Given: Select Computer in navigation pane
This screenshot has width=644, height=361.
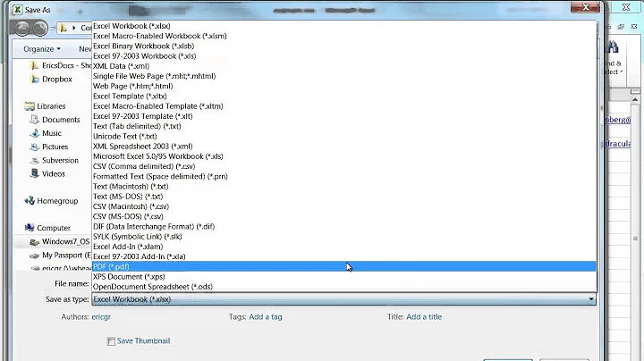Looking at the screenshot, I should click(x=47, y=228).
